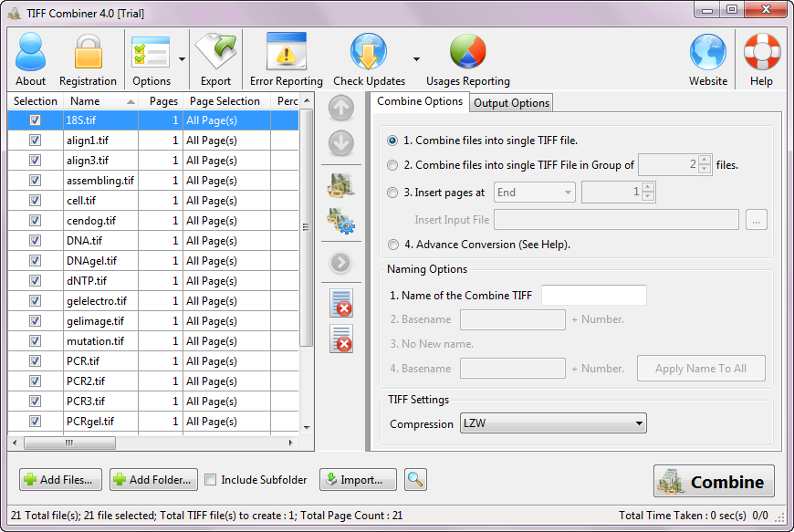
Task: Uncheck the cell.tif selection checkbox
Action: 35,201
